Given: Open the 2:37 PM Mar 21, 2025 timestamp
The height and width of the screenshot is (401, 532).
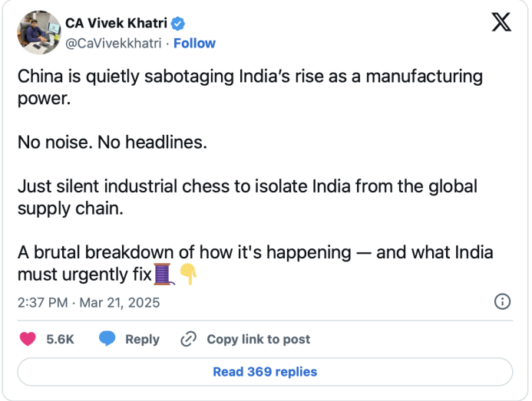Looking at the screenshot, I should 88,302.
